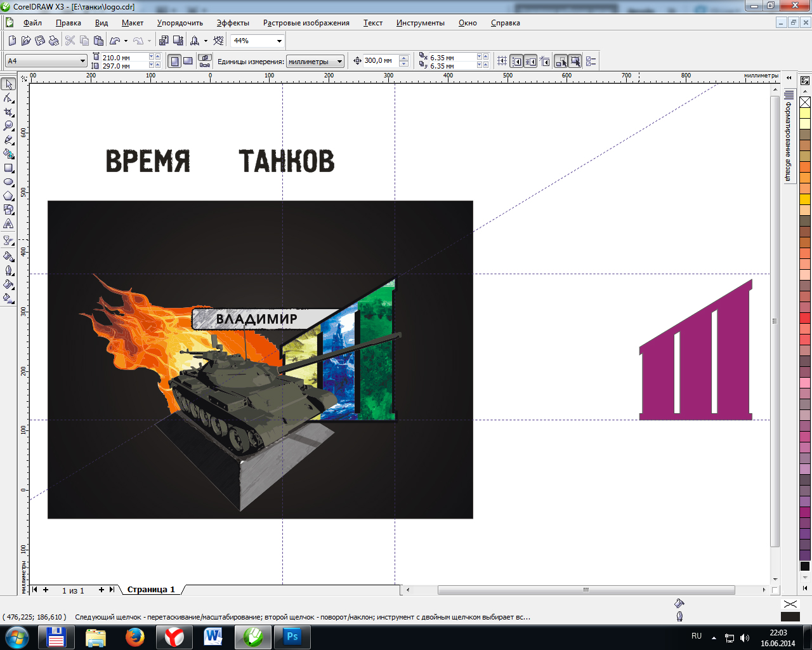Select the Crop tool

point(8,112)
